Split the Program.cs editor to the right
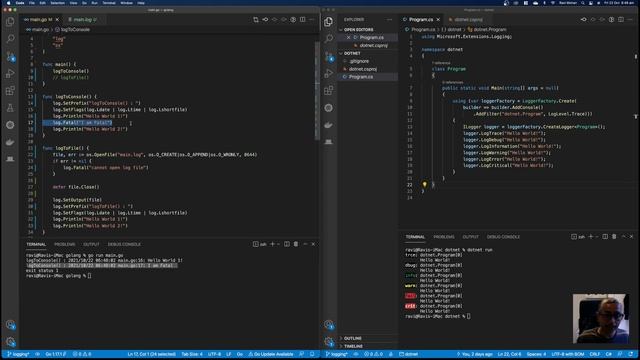 pos(621,19)
